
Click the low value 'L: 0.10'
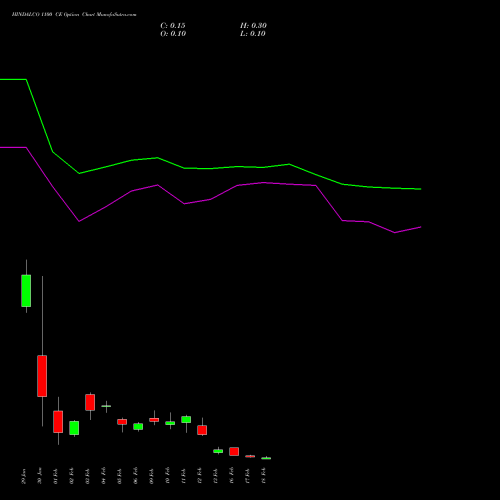pyautogui.click(x=253, y=34)
